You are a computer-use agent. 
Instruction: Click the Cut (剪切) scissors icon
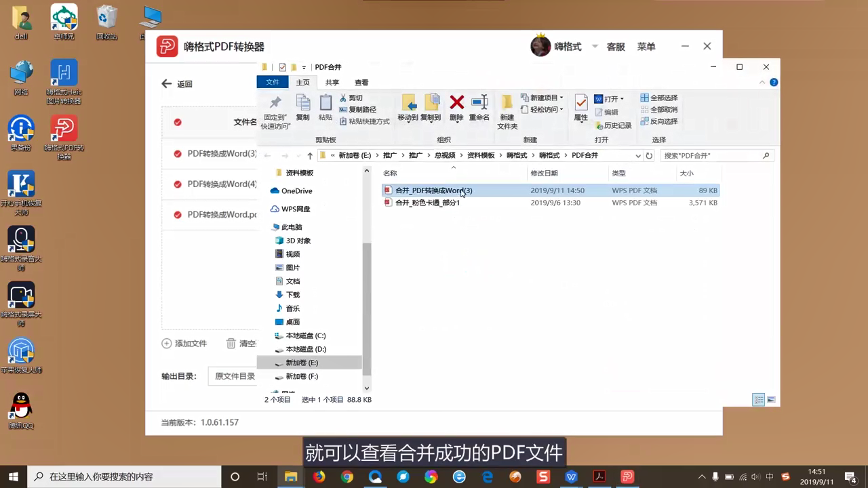[343, 98]
